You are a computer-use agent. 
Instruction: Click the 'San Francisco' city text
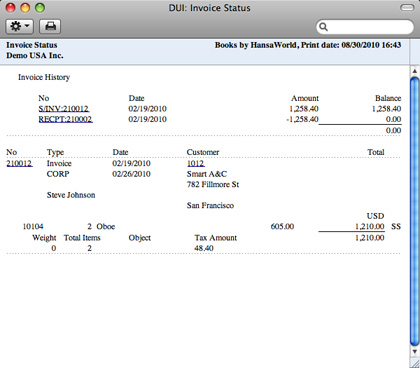210,205
